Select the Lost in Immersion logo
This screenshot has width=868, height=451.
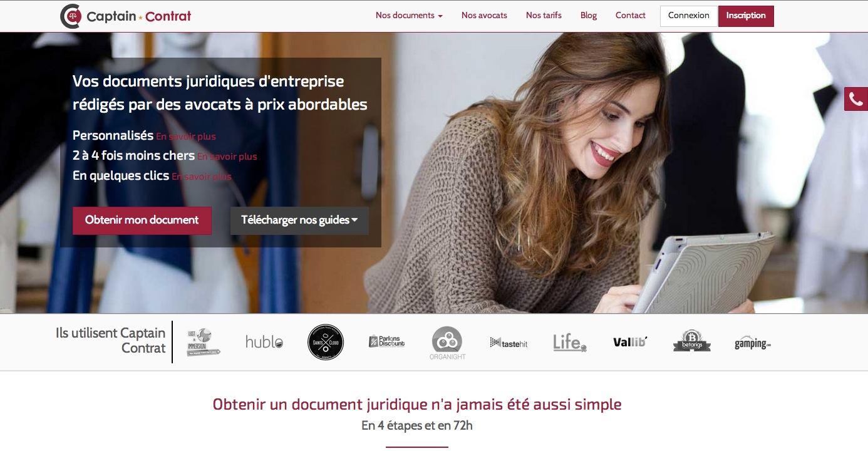(x=204, y=342)
